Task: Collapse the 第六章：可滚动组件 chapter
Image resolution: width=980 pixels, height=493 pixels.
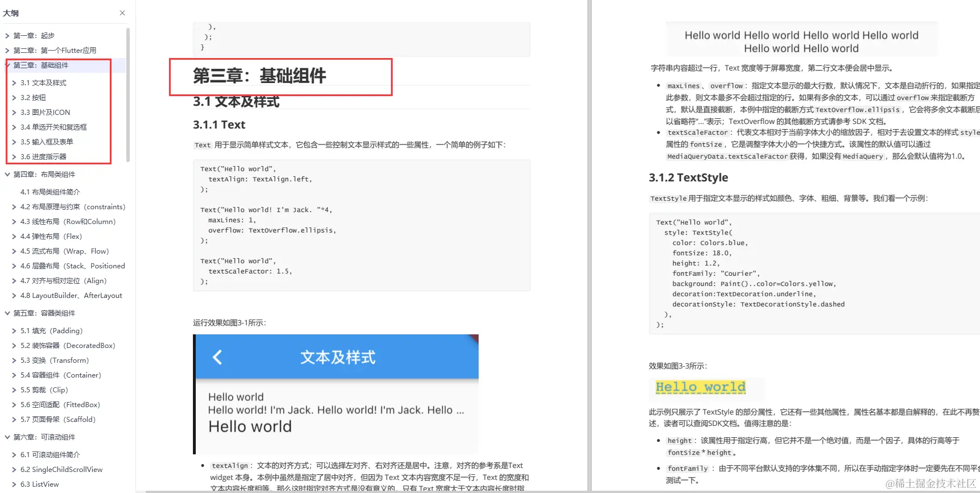Action: point(7,437)
